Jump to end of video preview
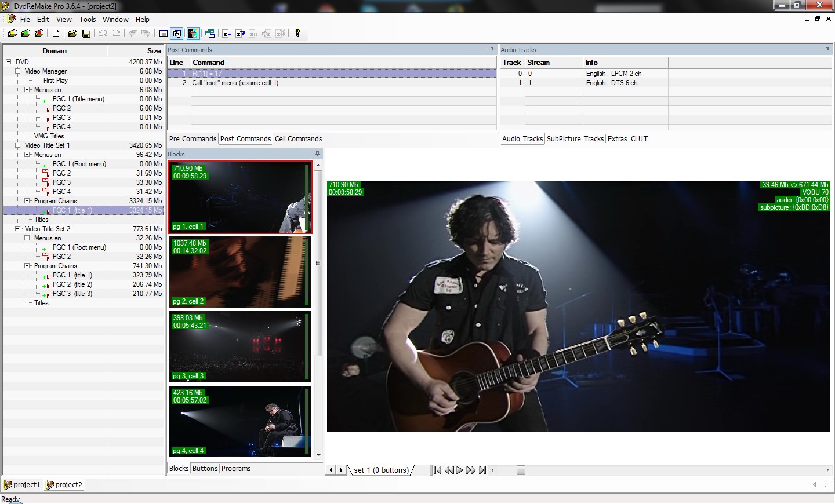 pyautogui.click(x=482, y=470)
